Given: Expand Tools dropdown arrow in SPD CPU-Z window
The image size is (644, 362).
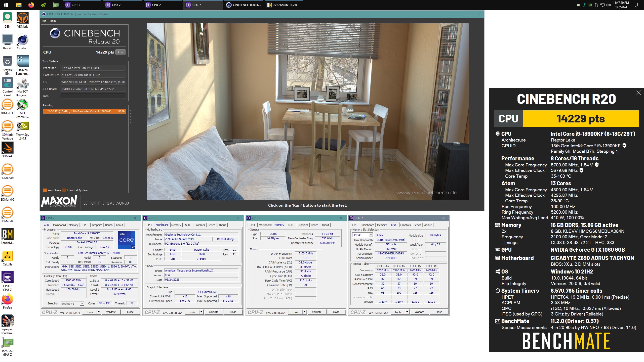Looking at the screenshot, I should point(407,312).
